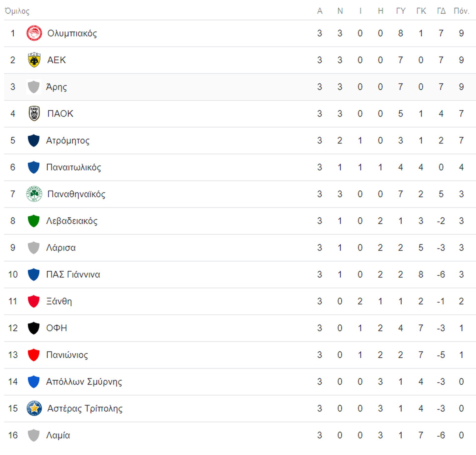This screenshot has height=455, width=476.
Task: Click the red Ξάνθη shield icon
Action: pos(34,301)
